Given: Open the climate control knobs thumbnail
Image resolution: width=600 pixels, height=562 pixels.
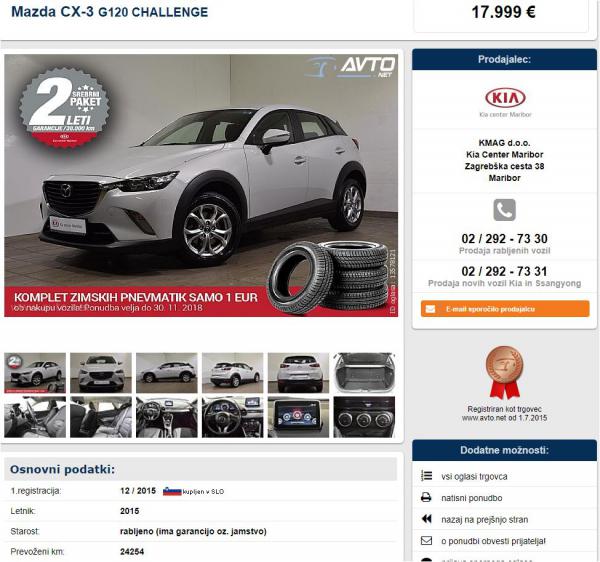Looking at the screenshot, I should coord(364,417).
